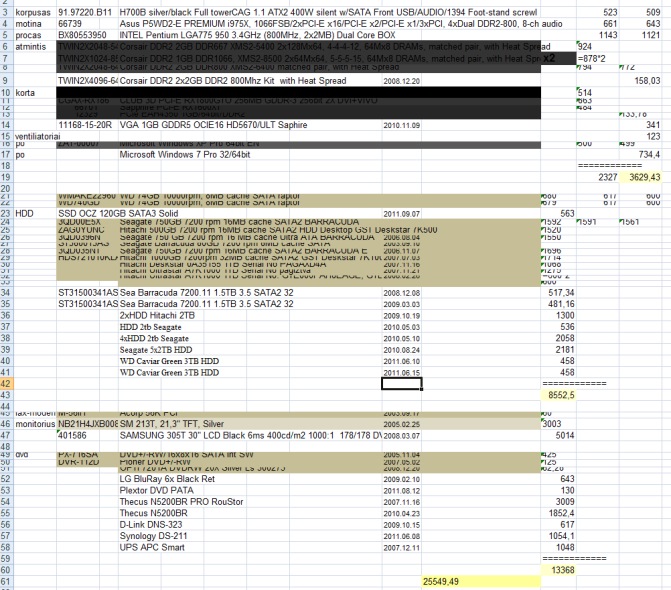Click the 'motina' label cell
The image size is (671, 590).
(34, 24)
